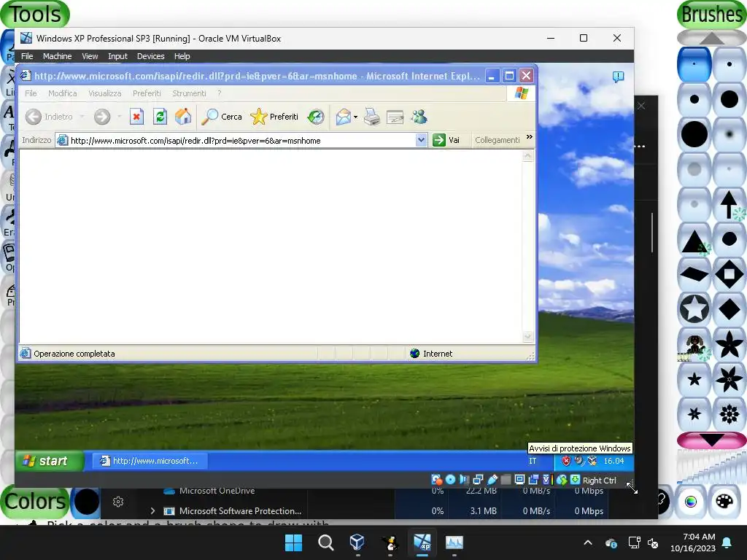Open the Windows 11 Start button on taskbar
This screenshot has width=747, height=560.
[x=293, y=542]
